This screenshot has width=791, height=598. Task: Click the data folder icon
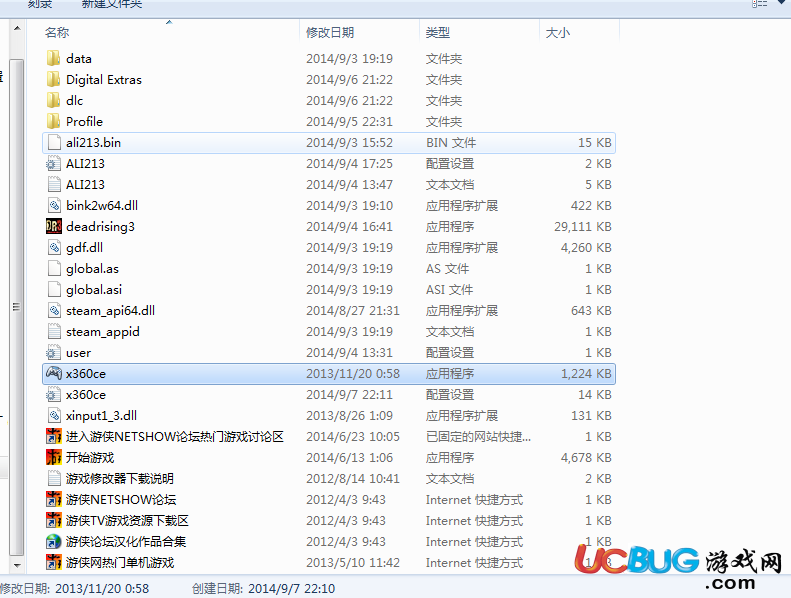(x=53, y=59)
